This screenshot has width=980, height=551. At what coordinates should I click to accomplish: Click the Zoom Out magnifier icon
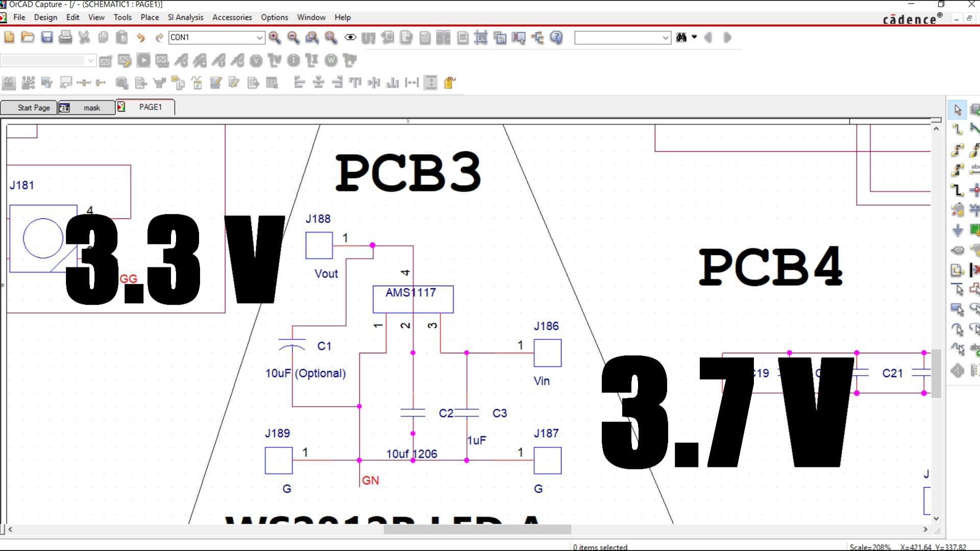tap(293, 37)
